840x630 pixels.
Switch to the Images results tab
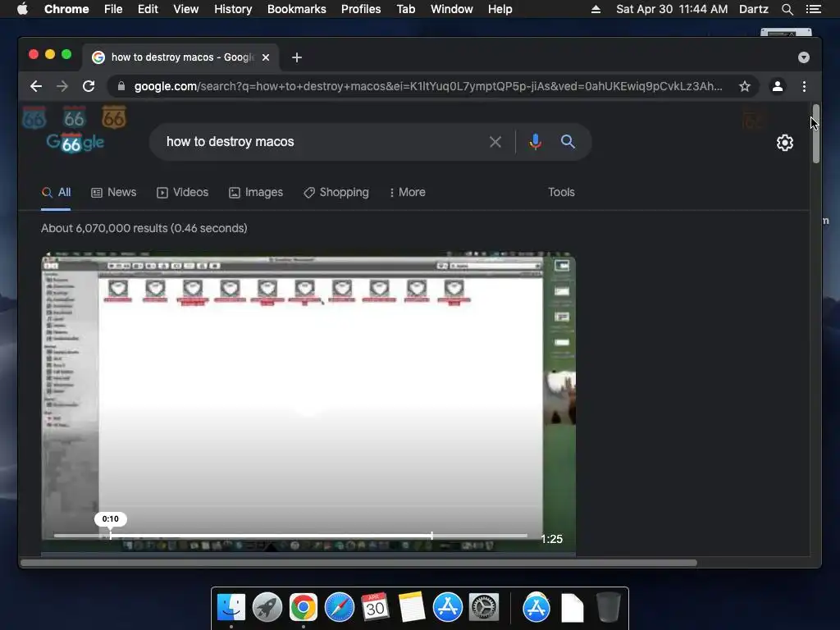[256, 192]
